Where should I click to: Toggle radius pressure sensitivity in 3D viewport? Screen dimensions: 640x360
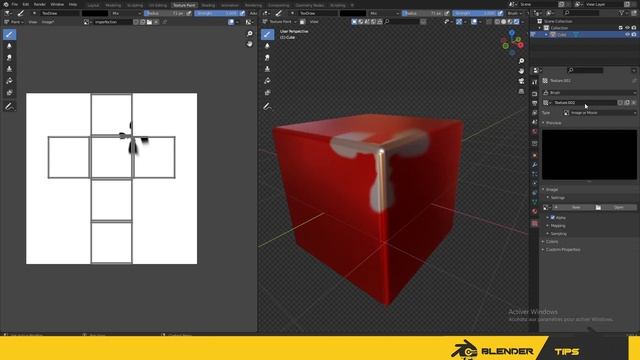click(447, 13)
